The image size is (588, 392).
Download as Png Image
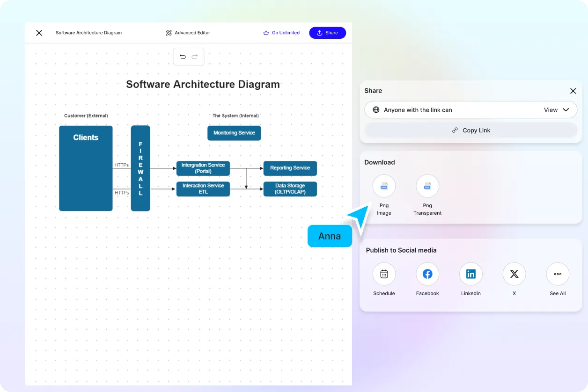(x=384, y=186)
